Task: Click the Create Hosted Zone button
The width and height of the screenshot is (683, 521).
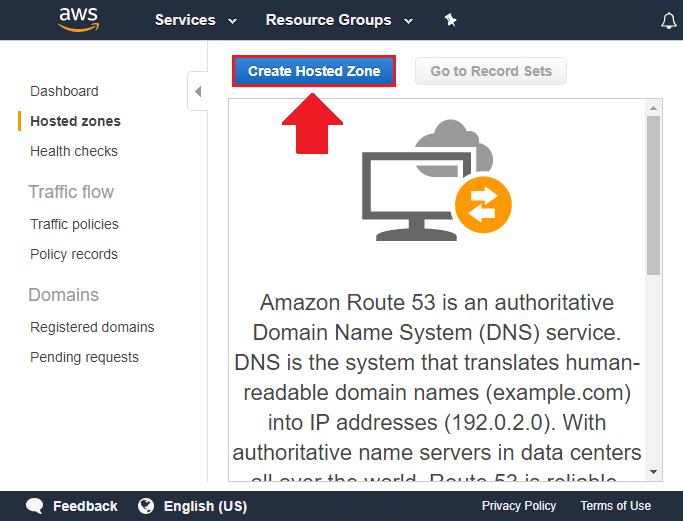Action: [314, 71]
